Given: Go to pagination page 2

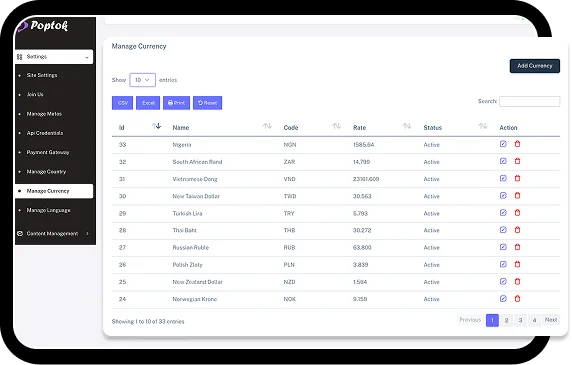Looking at the screenshot, I should click(x=506, y=320).
